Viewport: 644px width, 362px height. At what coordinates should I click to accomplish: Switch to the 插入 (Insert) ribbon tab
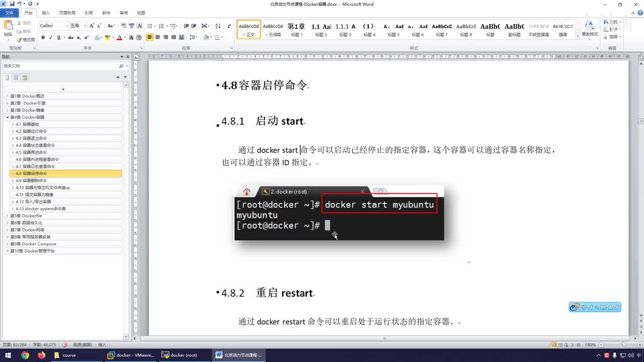(45, 13)
